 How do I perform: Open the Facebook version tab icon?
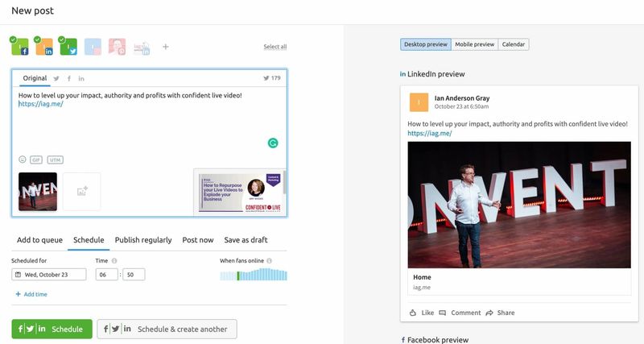click(69, 78)
